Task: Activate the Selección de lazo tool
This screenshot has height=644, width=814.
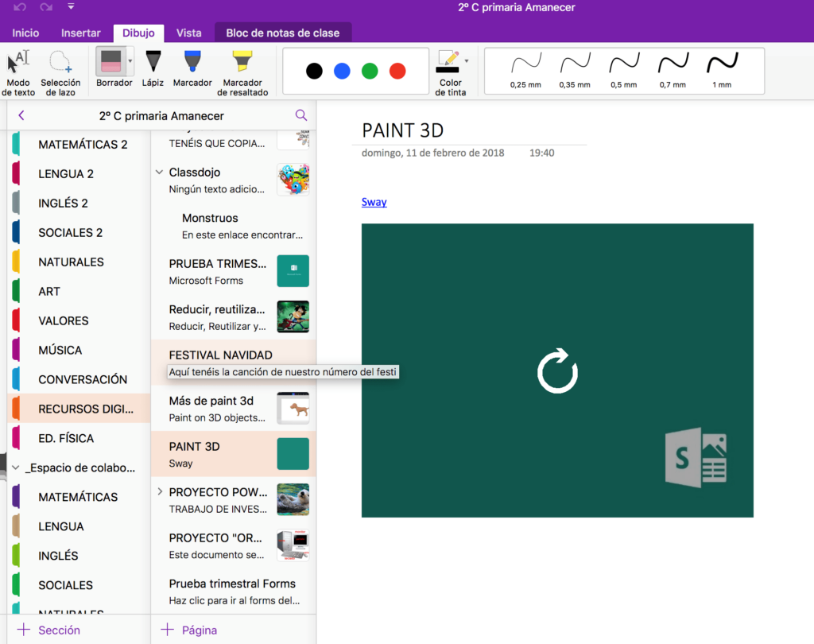Action: [x=60, y=72]
